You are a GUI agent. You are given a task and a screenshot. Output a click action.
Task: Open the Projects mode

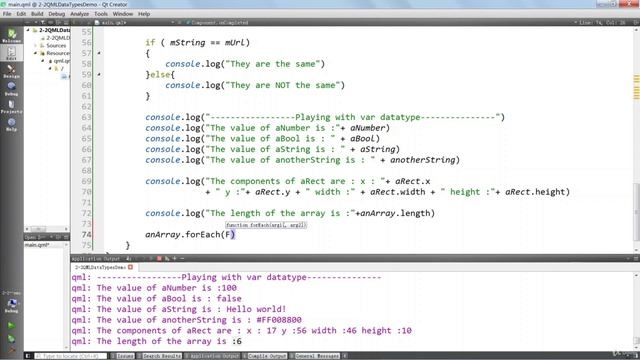point(11,107)
